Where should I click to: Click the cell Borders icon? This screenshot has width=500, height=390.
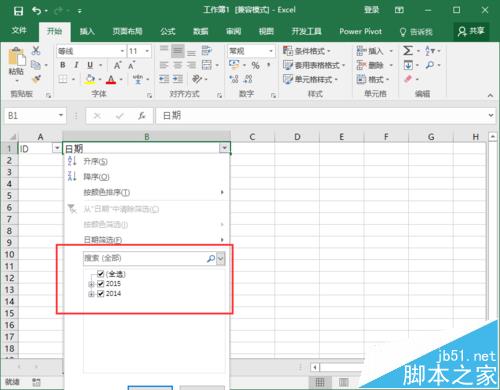[x=63, y=79]
